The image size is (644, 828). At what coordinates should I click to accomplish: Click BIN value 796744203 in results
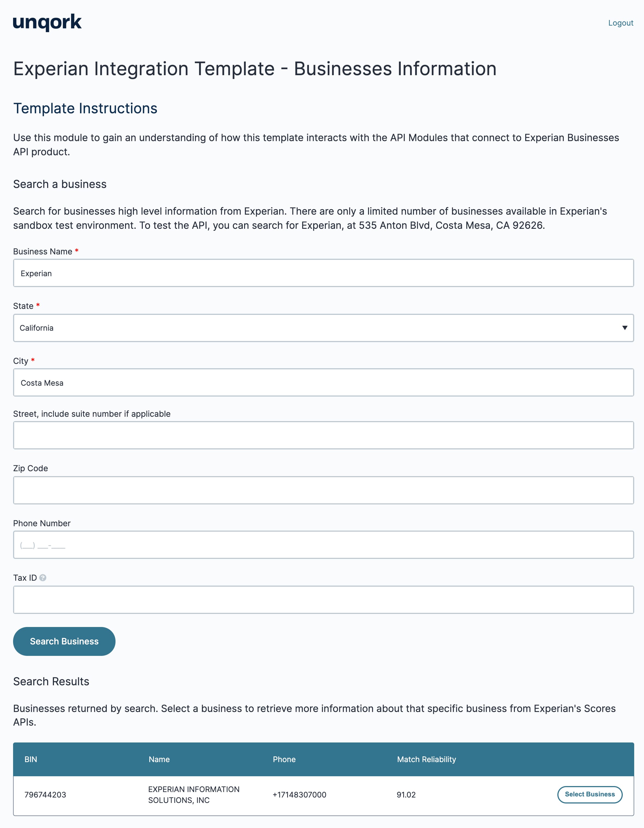(x=45, y=795)
